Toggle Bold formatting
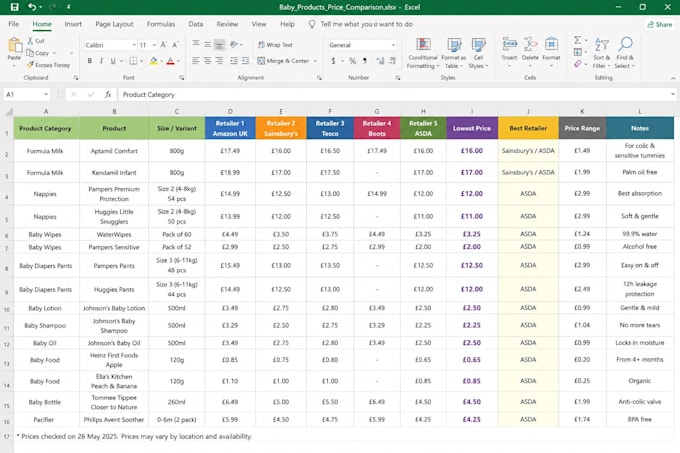 tap(90, 61)
